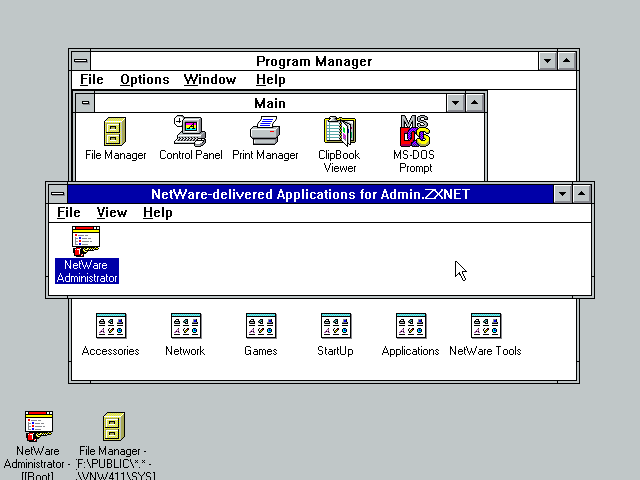
Task: Maximize the Program Manager window
Action: click(567, 61)
